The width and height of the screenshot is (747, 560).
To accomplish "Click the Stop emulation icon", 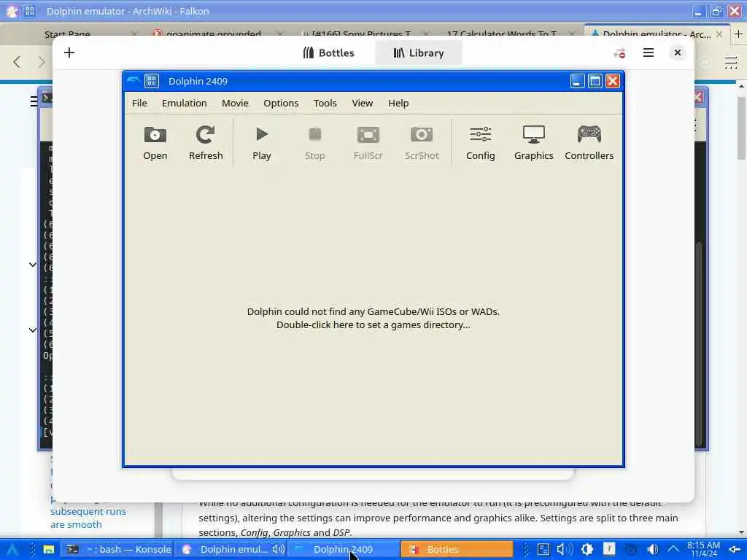I will 315,143.
